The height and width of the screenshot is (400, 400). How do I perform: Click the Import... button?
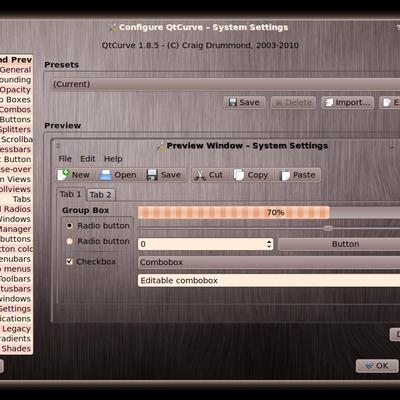348,102
